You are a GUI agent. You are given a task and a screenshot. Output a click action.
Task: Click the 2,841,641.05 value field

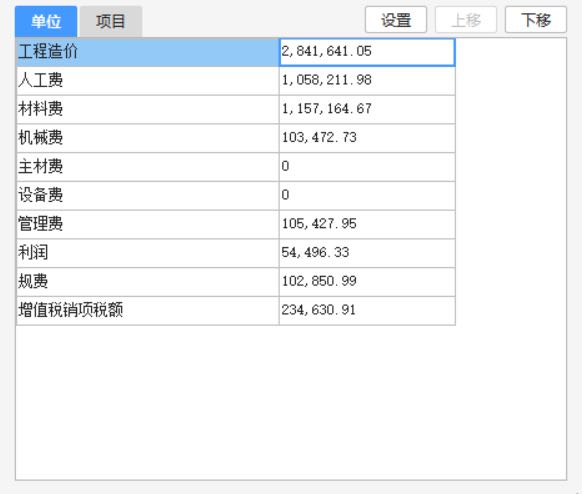pos(367,52)
